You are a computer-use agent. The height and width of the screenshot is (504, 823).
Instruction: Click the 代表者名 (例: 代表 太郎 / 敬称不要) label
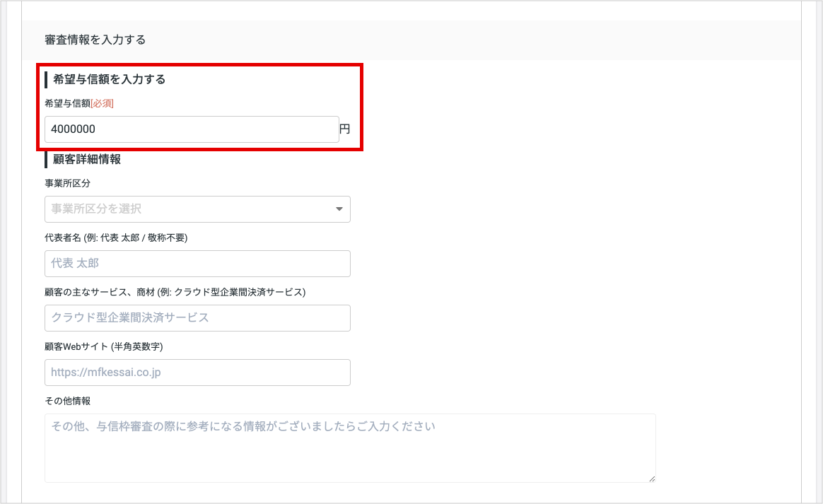tap(116, 238)
